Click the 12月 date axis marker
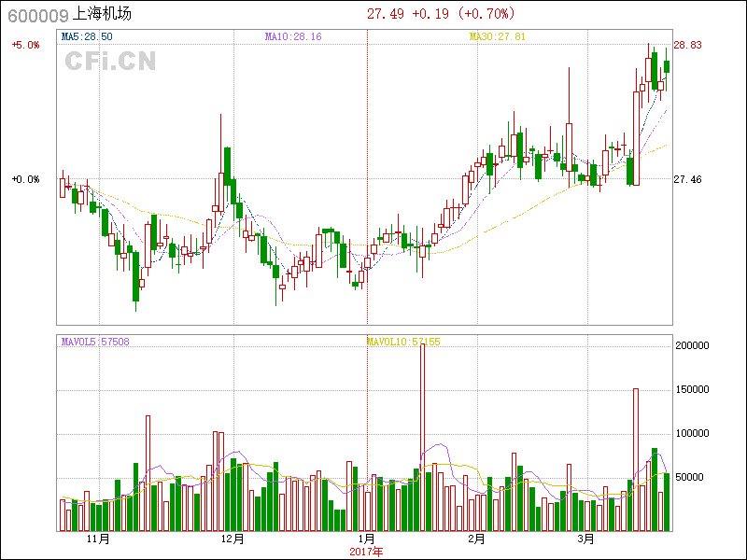The image size is (747, 560). click(x=233, y=539)
